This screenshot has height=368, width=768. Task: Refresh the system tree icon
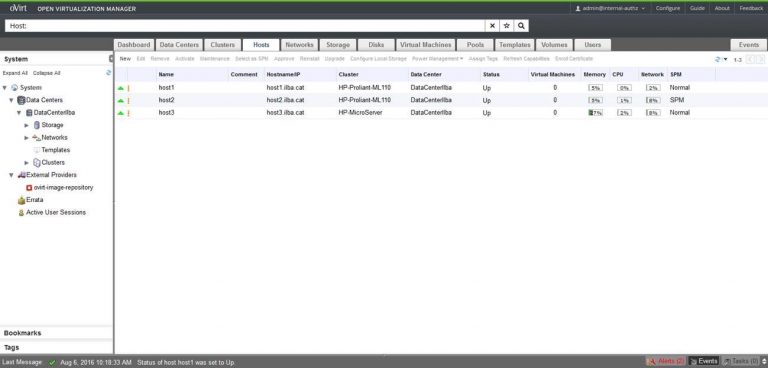coord(109,73)
